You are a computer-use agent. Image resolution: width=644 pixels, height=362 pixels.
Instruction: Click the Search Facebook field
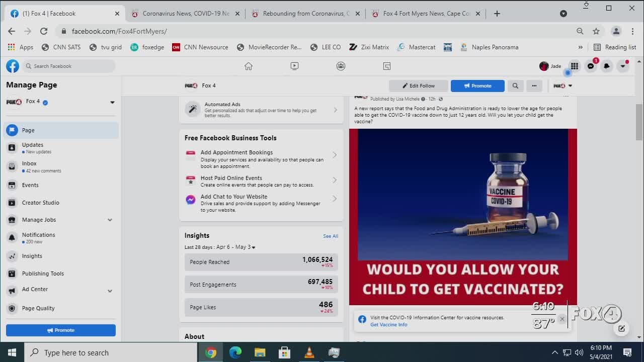69,66
